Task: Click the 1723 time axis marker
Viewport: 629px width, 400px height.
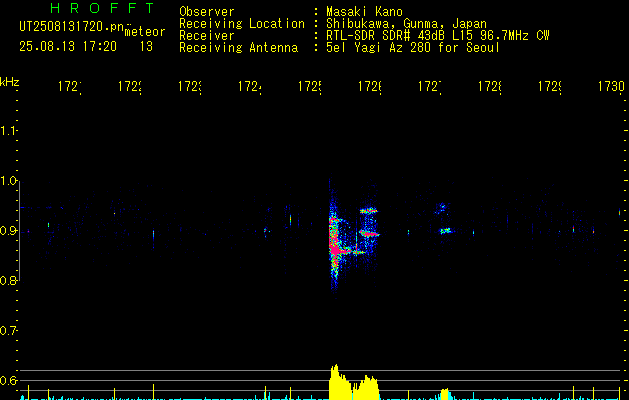Action: (x=190, y=86)
